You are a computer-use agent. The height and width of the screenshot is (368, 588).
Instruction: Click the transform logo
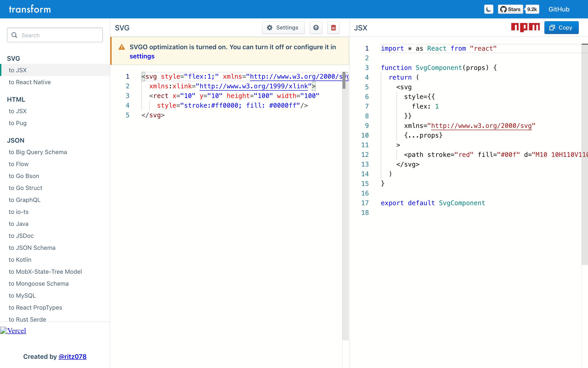(30, 9)
